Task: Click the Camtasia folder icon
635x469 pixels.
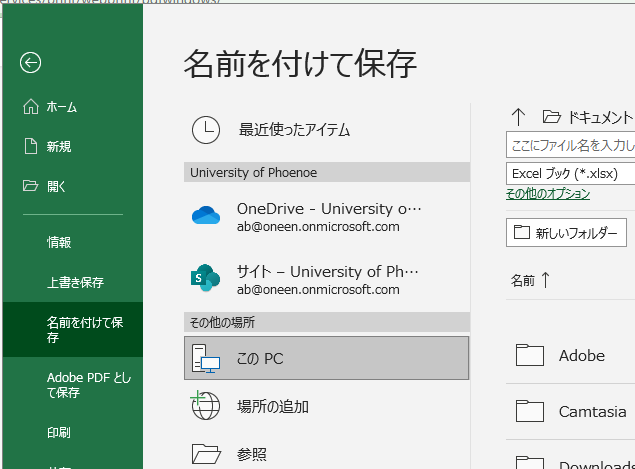Action: click(x=530, y=411)
